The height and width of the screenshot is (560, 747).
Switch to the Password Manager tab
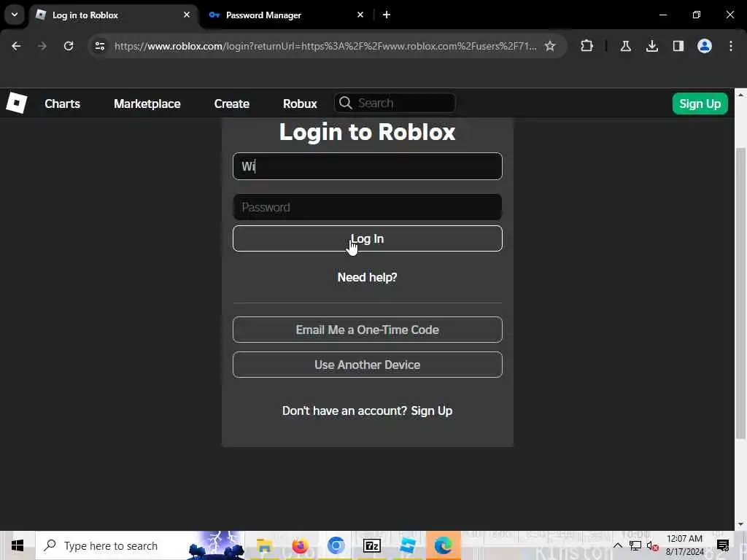pos(286,15)
